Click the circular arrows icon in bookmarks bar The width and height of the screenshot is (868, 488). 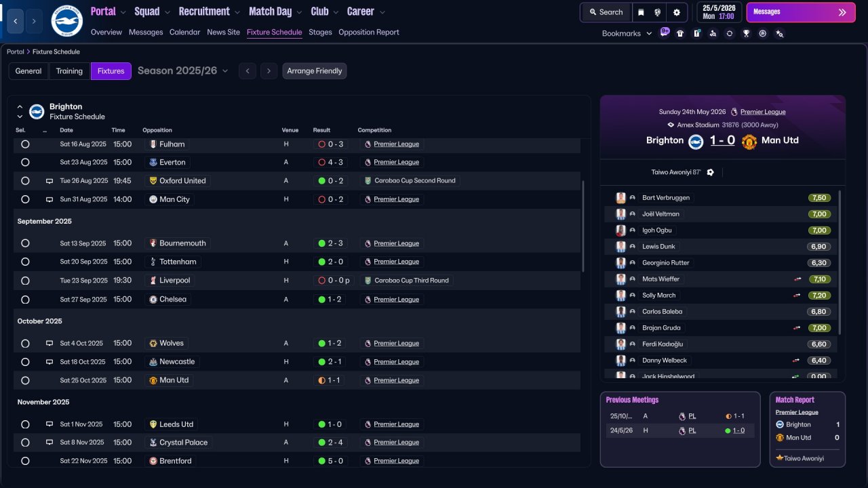[x=730, y=33]
